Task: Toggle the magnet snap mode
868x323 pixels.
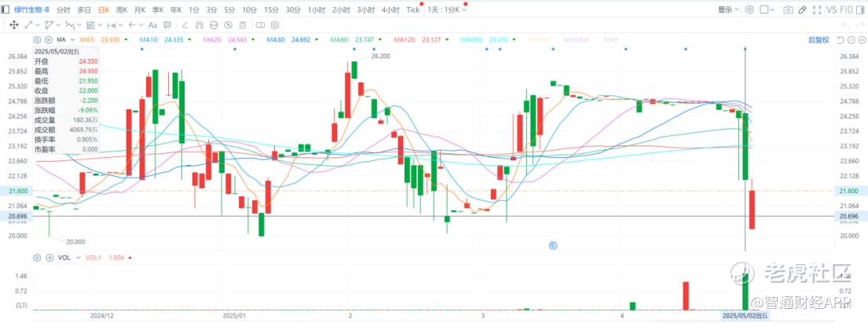Action: (200, 25)
